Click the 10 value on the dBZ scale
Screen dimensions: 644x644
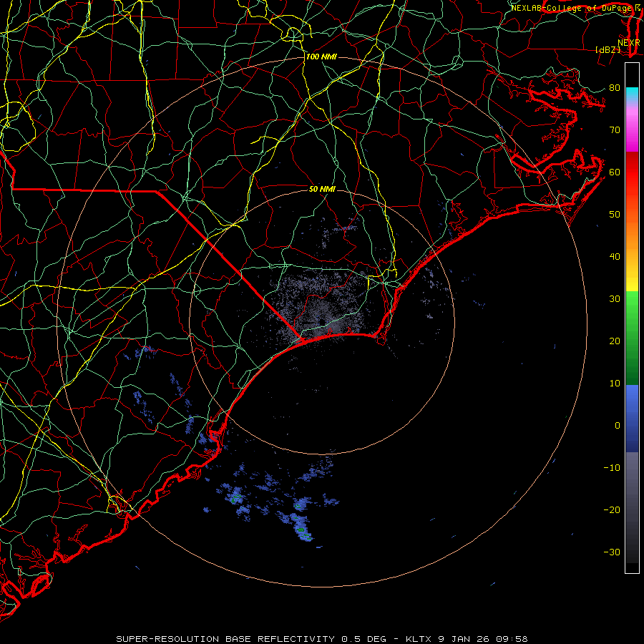click(x=615, y=384)
